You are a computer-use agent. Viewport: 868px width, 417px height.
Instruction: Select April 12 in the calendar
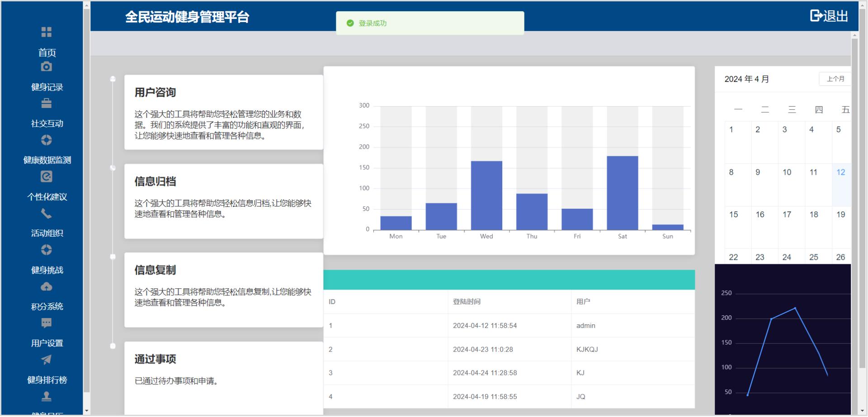pos(840,173)
